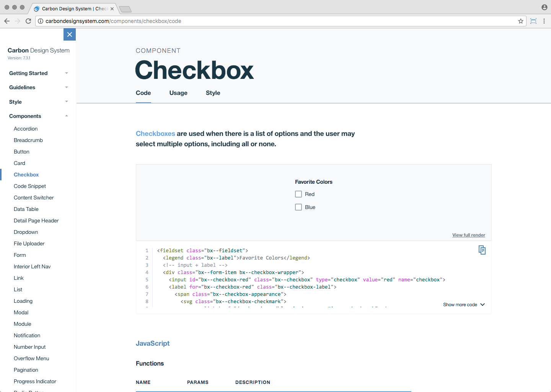Click the Version: 7.3.1 text
This screenshot has width=551, height=392.
pyautogui.click(x=19, y=58)
